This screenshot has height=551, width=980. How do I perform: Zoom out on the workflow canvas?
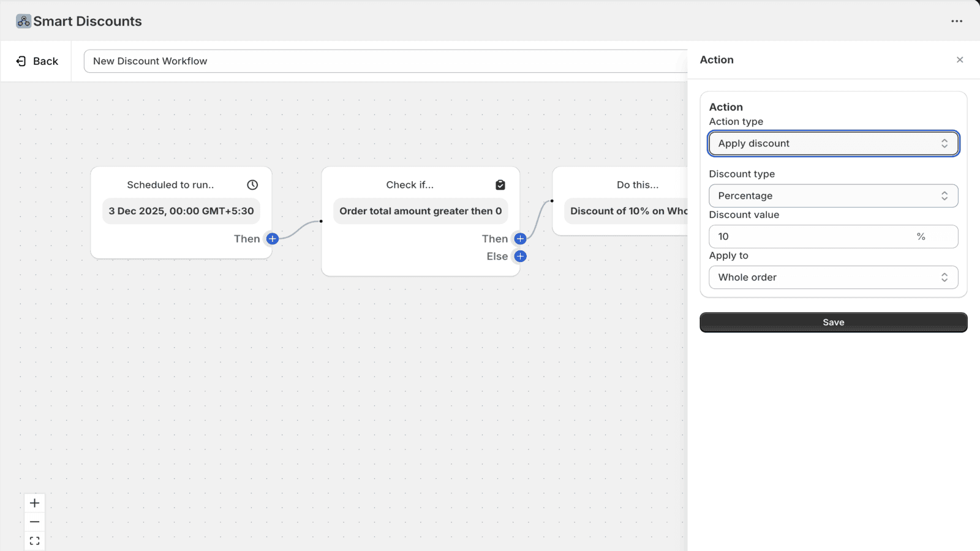point(35,522)
